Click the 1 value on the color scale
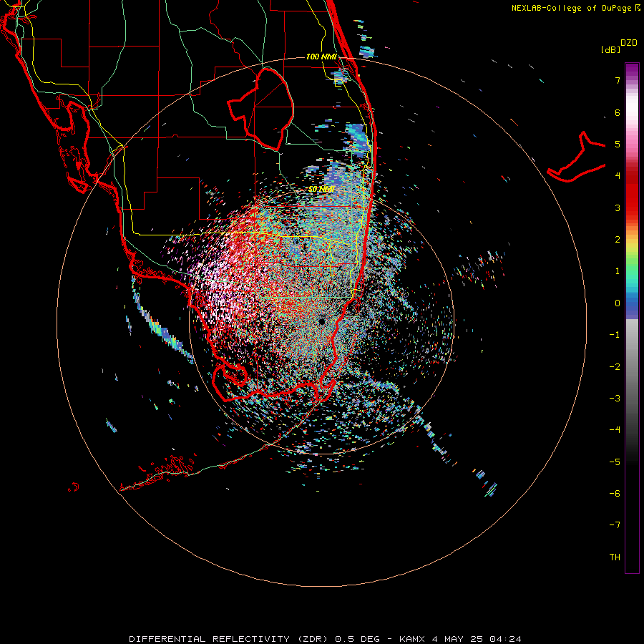Viewport: 644px width, 644px height. point(618,271)
